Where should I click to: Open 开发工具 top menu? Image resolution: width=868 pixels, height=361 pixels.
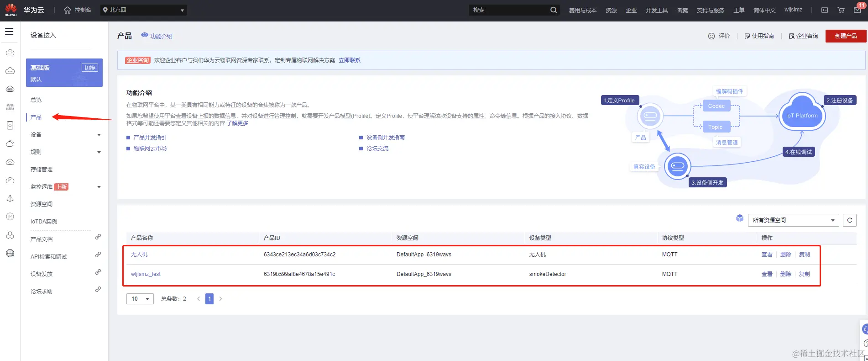(657, 10)
